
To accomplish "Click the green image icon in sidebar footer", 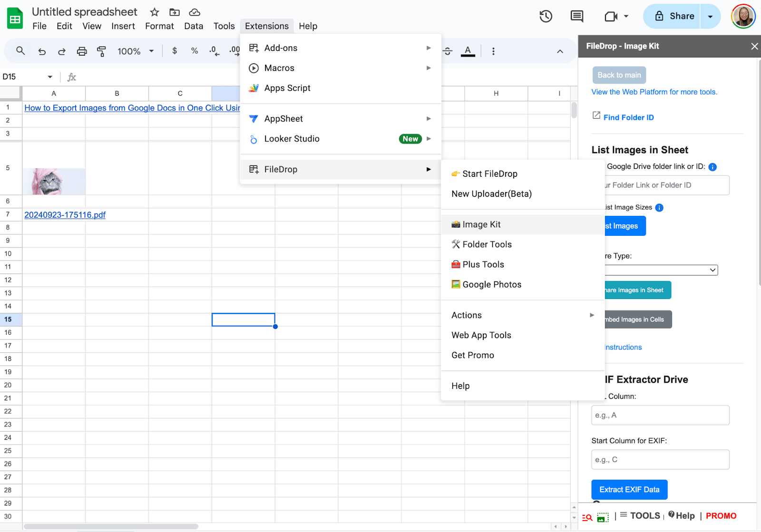I will (603, 517).
